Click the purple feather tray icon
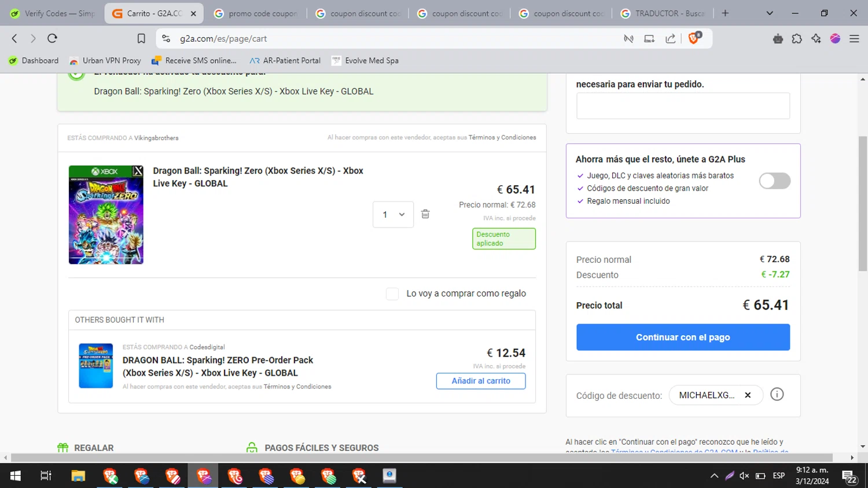This screenshot has width=868, height=488. (729, 476)
